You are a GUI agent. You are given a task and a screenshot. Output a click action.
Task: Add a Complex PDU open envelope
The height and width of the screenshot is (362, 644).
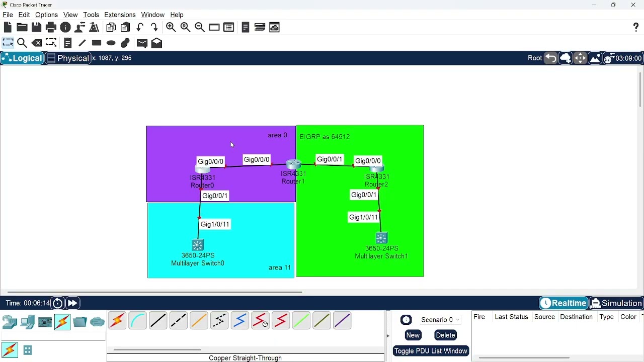(x=157, y=43)
